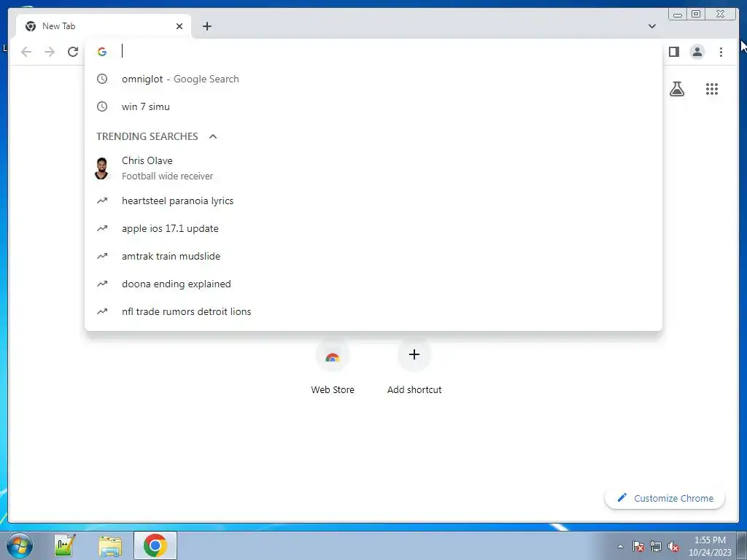This screenshot has width=747, height=560.
Task: Go back using the back arrow
Action: pos(26,52)
